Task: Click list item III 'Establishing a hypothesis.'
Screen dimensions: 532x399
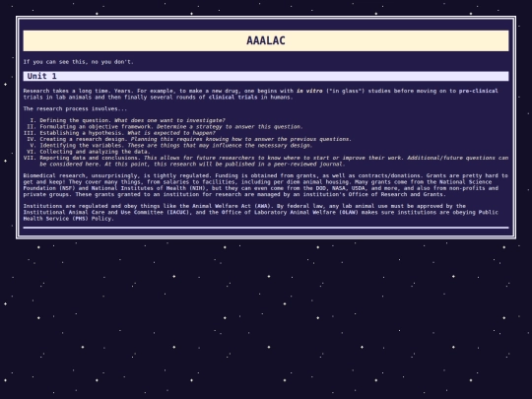Action: [82, 133]
